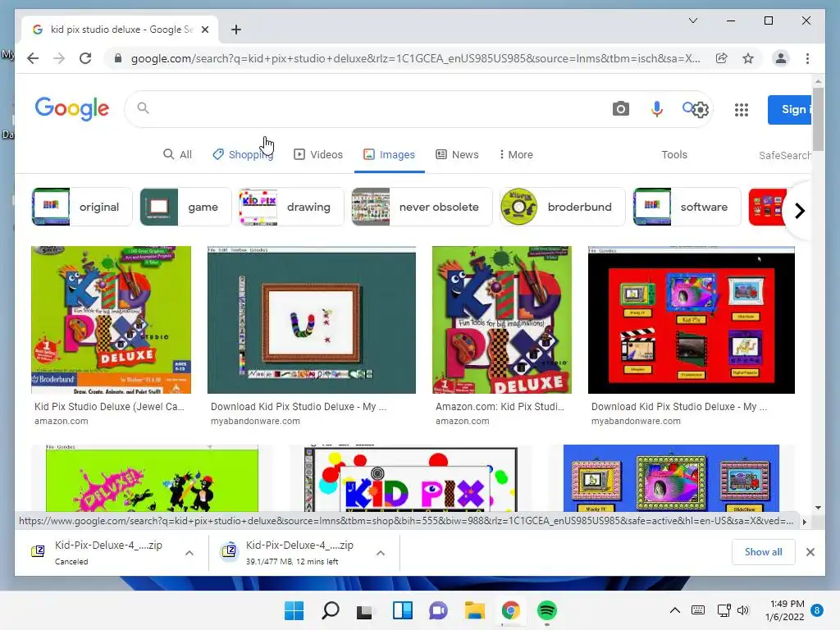Click the magnifier icon in search box
Image resolution: width=840 pixels, height=630 pixels.
[143, 108]
